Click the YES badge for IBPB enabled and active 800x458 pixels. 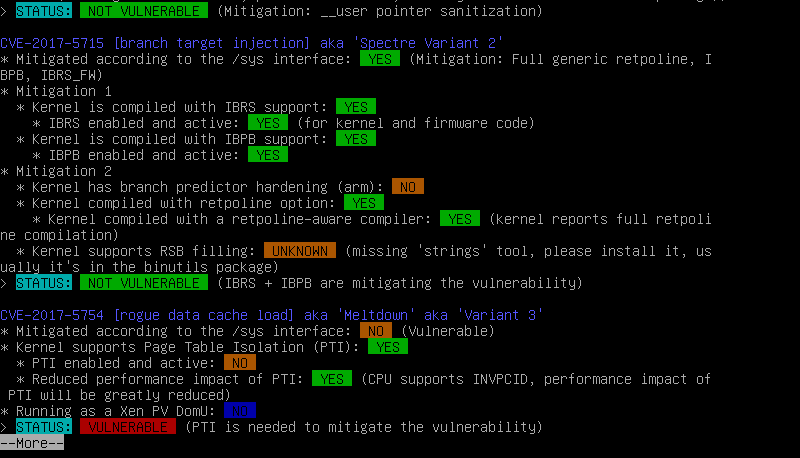[x=268, y=155]
